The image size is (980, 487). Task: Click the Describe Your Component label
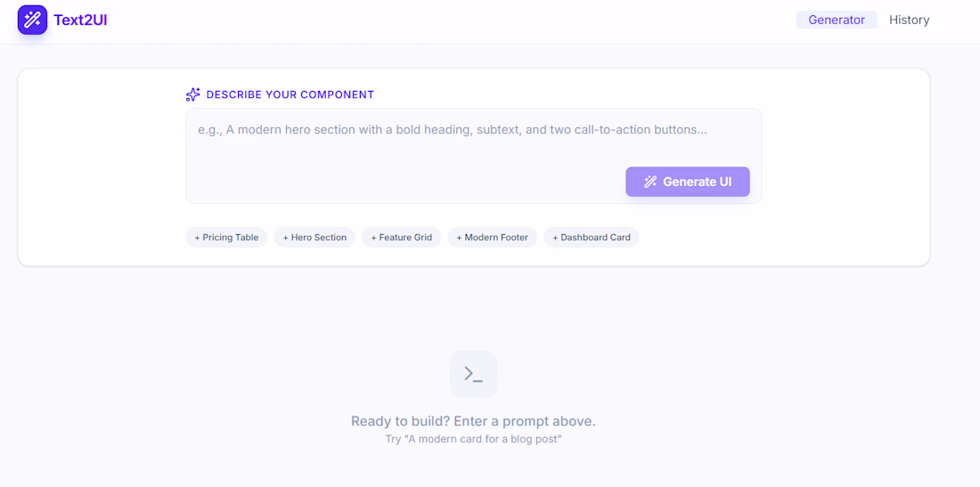pos(290,94)
